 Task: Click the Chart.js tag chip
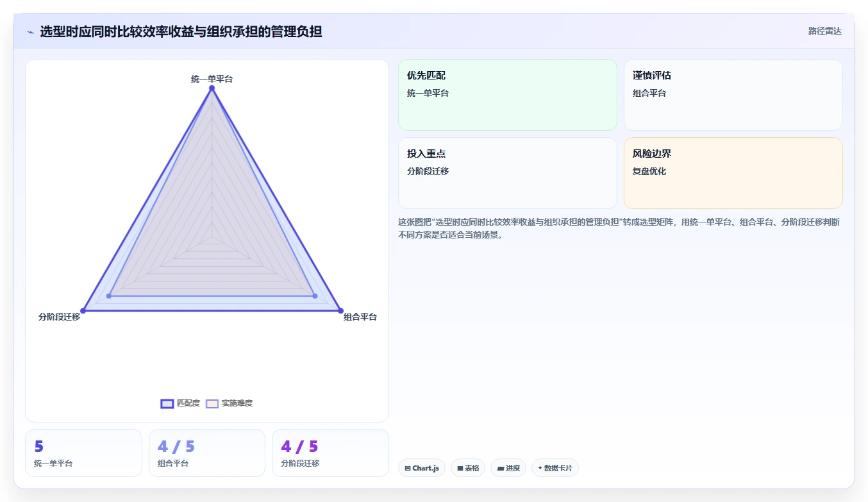[422, 468]
